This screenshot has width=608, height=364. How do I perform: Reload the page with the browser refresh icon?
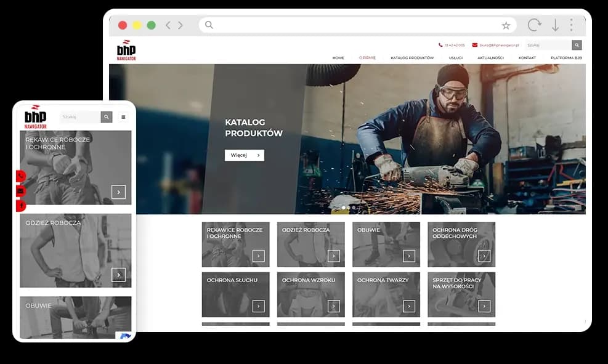coord(534,25)
